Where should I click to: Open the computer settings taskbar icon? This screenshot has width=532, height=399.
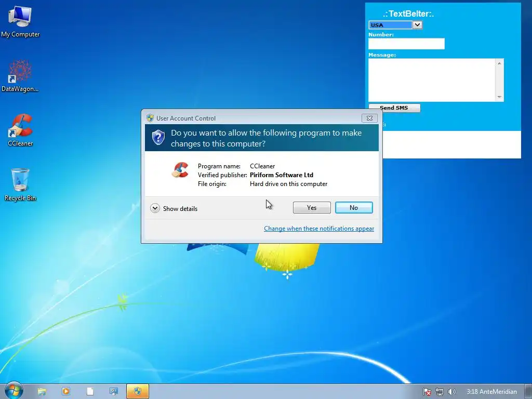tap(114, 391)
